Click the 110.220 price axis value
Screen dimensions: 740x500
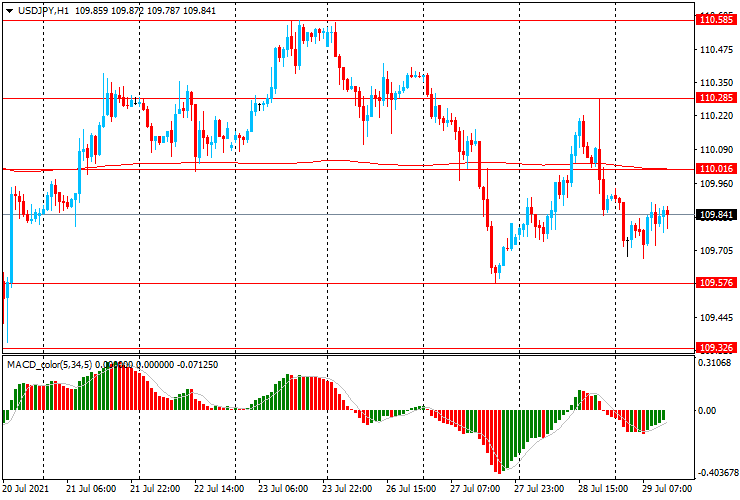pos(716,116)
